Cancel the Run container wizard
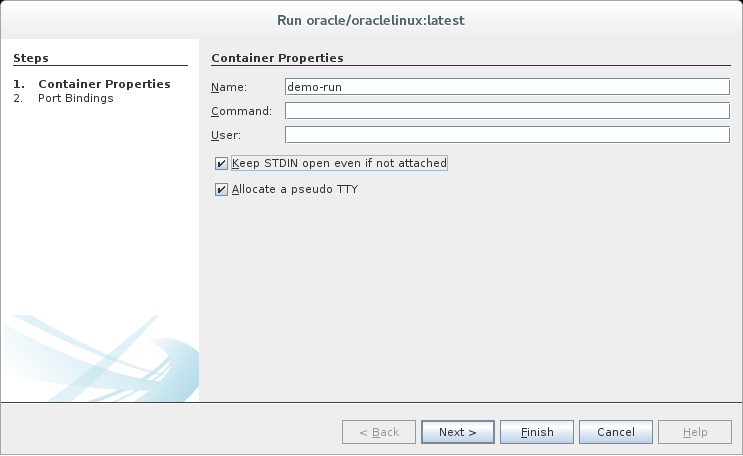Viewport: 743px width, 456px height. [616, 432]
